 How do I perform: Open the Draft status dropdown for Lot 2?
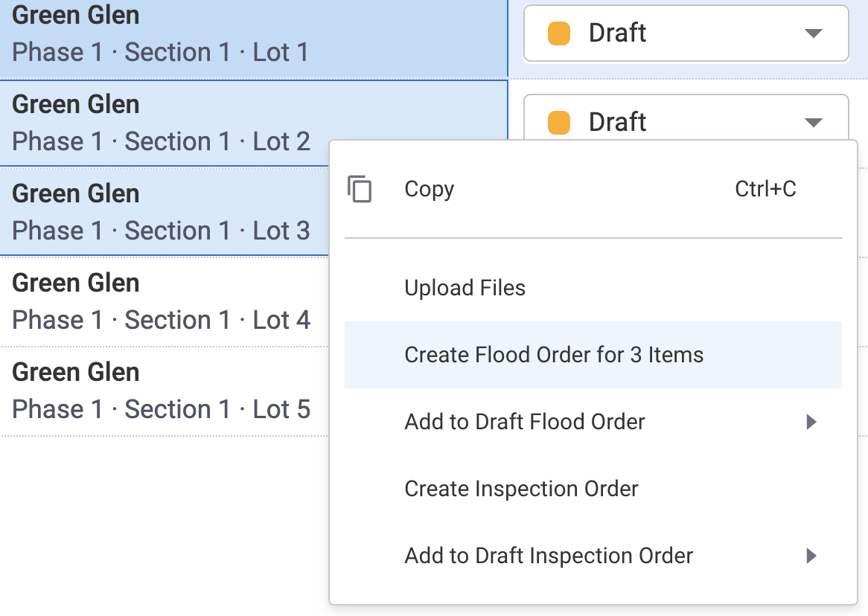[813, 121]
